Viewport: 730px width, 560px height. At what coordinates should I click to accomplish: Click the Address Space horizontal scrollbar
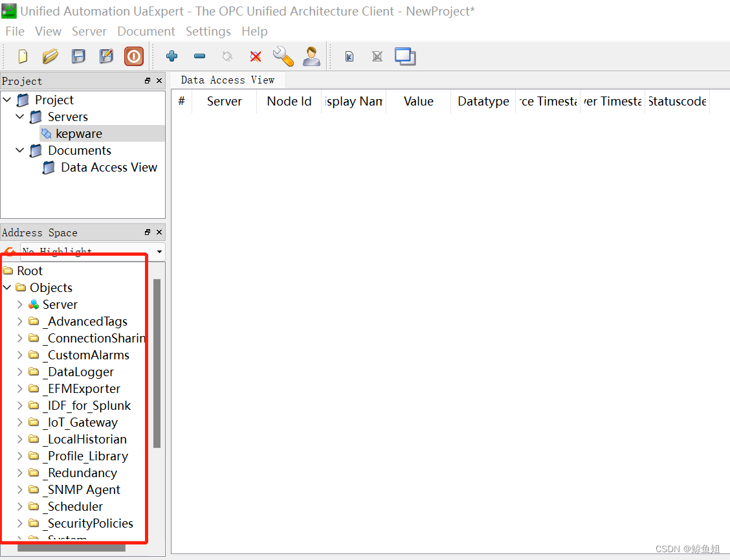[x=71, y=548]
